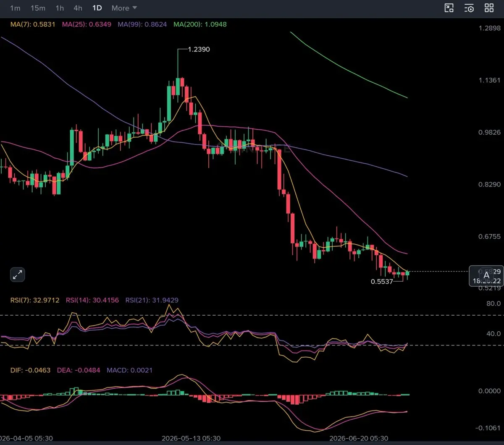This screenshot has width=504, height=445.
Task: Open the chart grid layout icon
Action: 489,8
